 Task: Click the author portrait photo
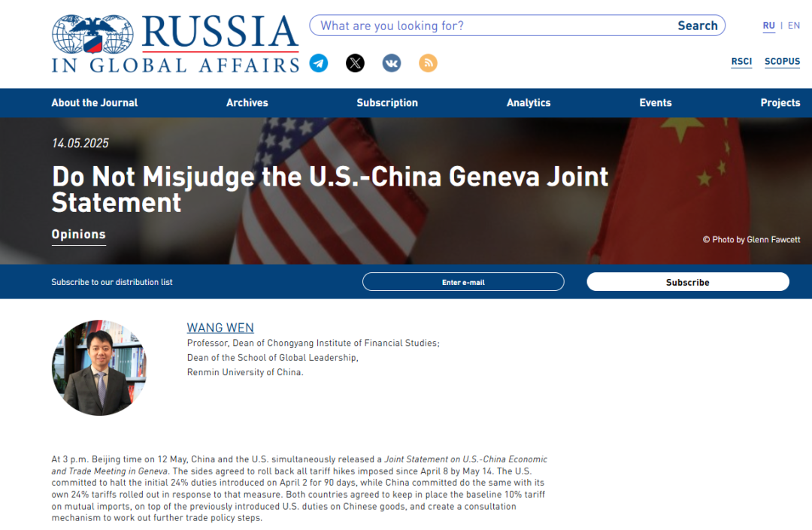pos(99,368)
